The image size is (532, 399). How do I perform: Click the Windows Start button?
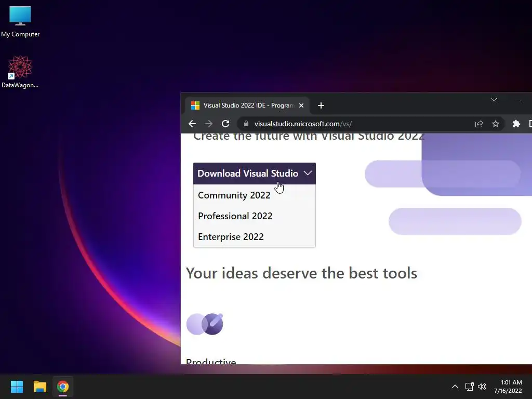point(17,387)
